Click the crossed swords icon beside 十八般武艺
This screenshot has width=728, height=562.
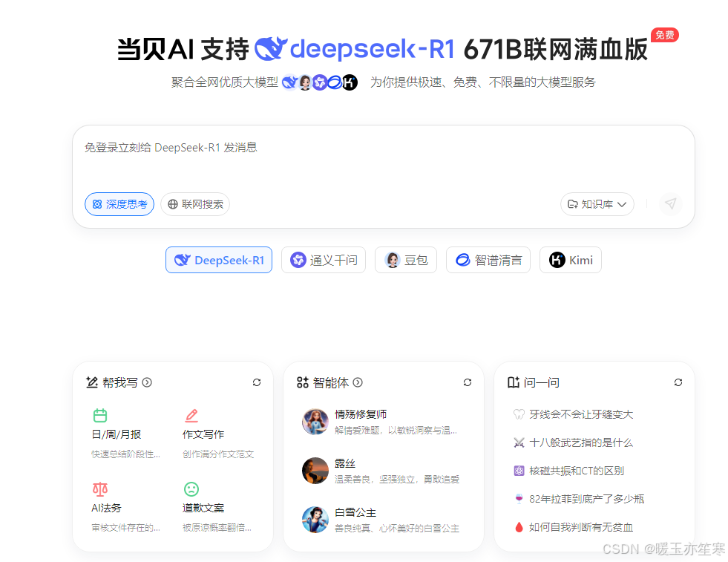[519, 442]
